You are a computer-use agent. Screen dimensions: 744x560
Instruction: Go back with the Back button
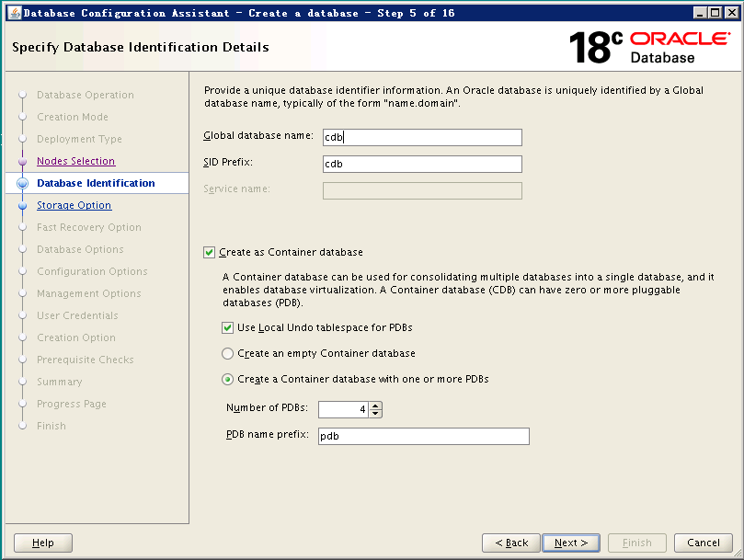tap(511, 543)
